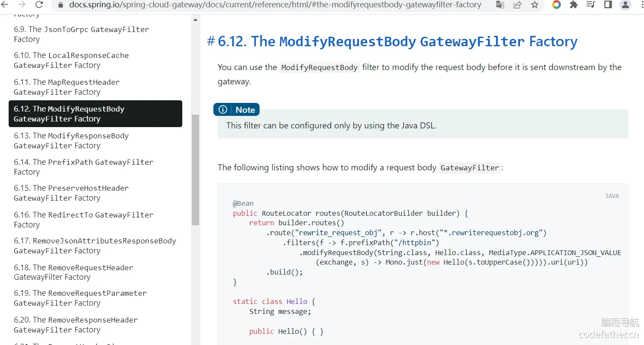Open 6.15 PreserveHostHeader GatewayFilter Factory
This screenshot has width=644, height=345.
click(x=71, y=193)
